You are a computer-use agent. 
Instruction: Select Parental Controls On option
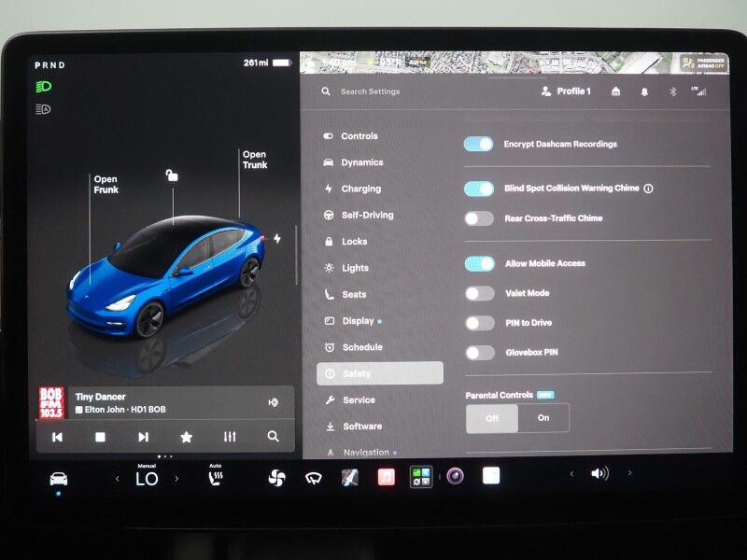coord(543,417)
